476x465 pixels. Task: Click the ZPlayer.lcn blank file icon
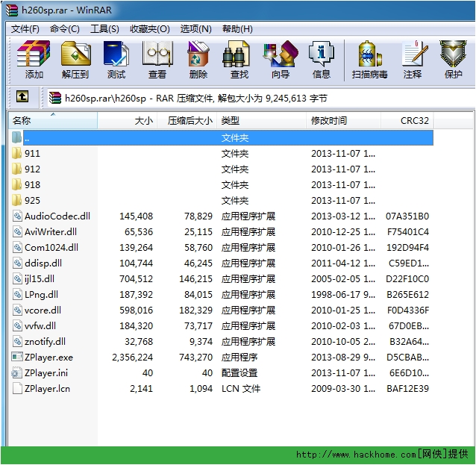(17, 388)
